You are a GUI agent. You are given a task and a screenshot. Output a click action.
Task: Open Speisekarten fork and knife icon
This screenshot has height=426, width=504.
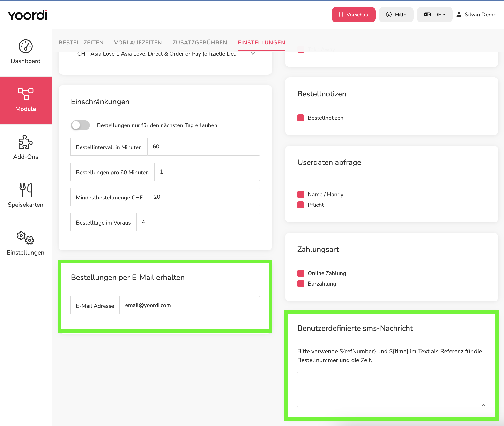pyautogui.click(x=26, y=190)
